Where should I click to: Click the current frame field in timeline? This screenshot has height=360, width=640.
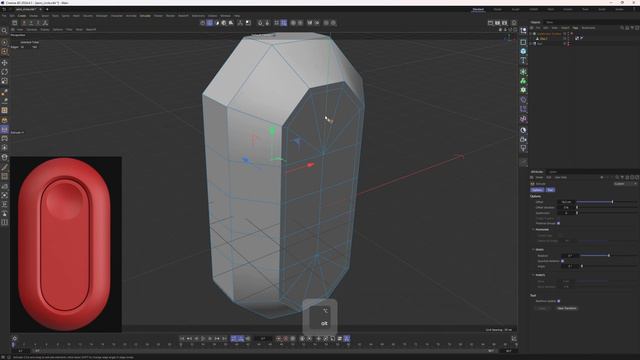click(x=263, y=338)
